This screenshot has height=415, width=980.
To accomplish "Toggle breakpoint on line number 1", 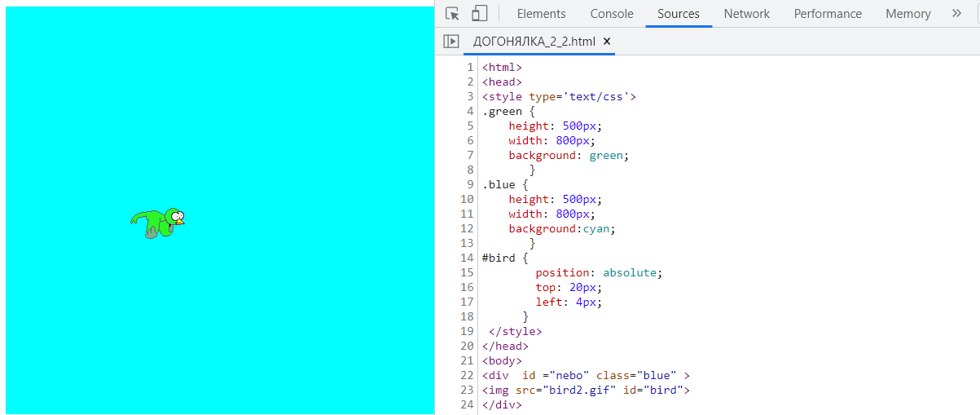I will [x=469, y=67].
